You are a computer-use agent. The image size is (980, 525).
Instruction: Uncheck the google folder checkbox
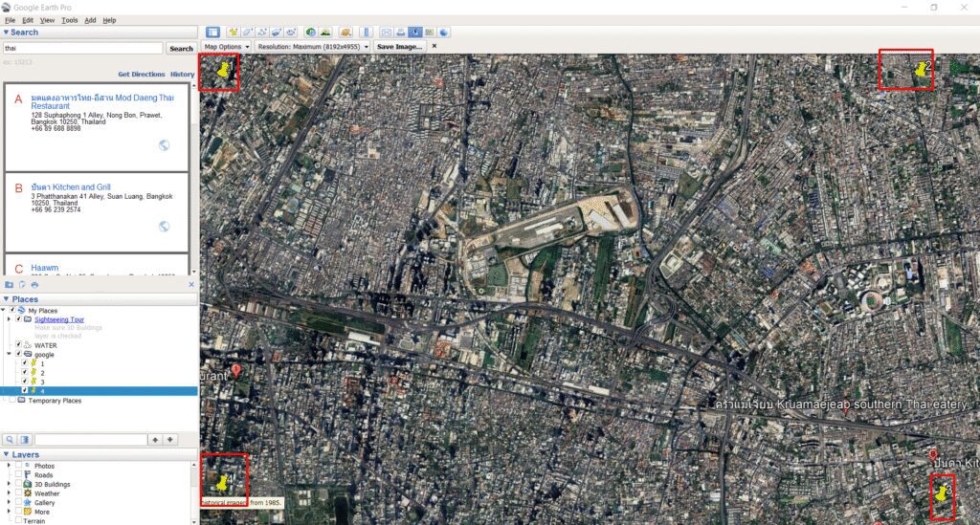point(18,354)
